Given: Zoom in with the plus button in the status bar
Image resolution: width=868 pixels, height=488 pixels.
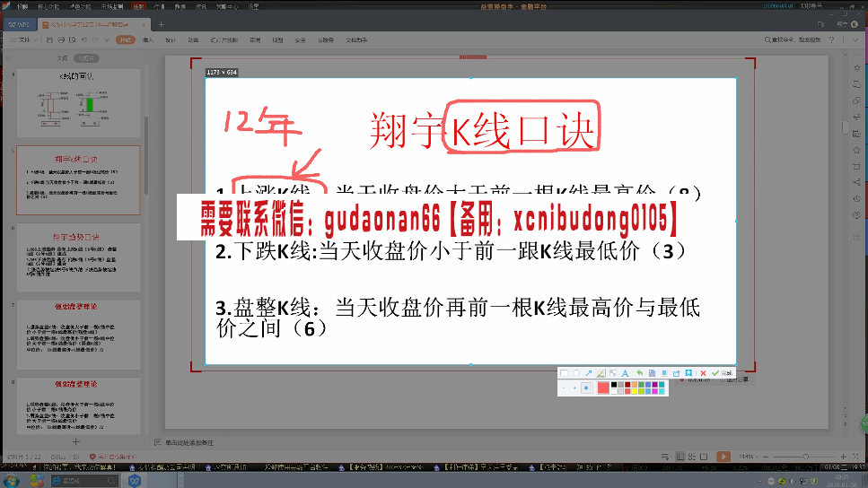Looking at the screenshot, I should [843, 457].
